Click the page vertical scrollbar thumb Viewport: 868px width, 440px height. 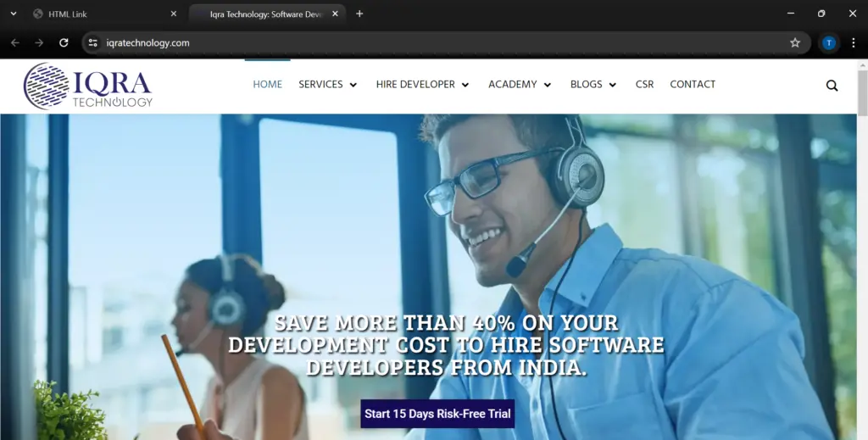pos(862,93)
